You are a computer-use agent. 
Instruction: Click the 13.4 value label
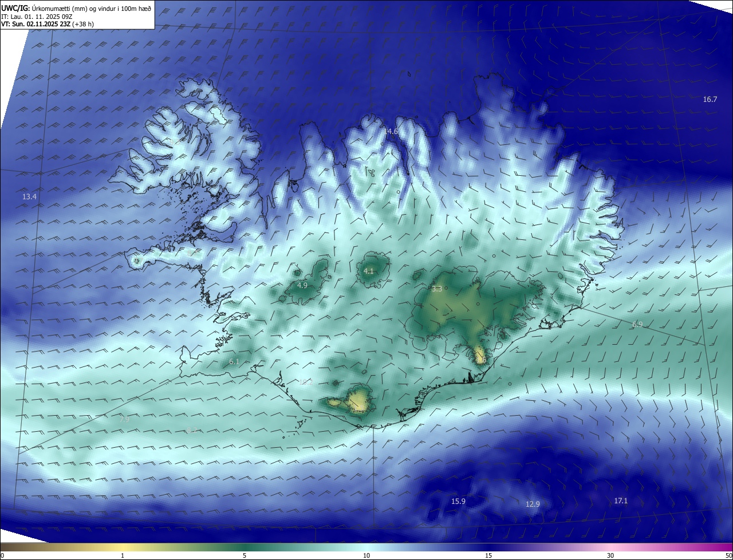(29, 197)
